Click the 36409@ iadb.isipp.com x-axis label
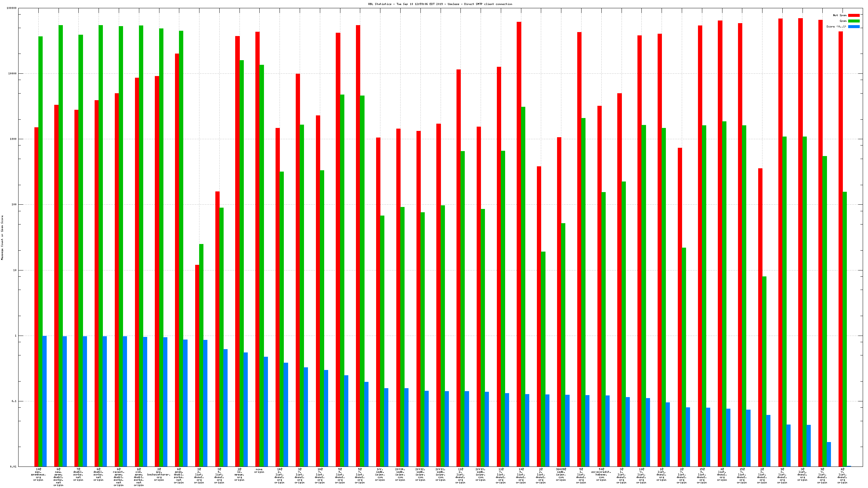 [561, 474]
